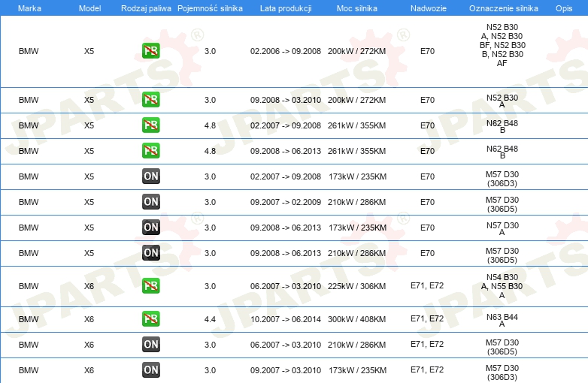Click the petrol icon in the 02.2006 -> 09.2008 row
This screenshot has width=588, height=383.
(x=150, y=51)
